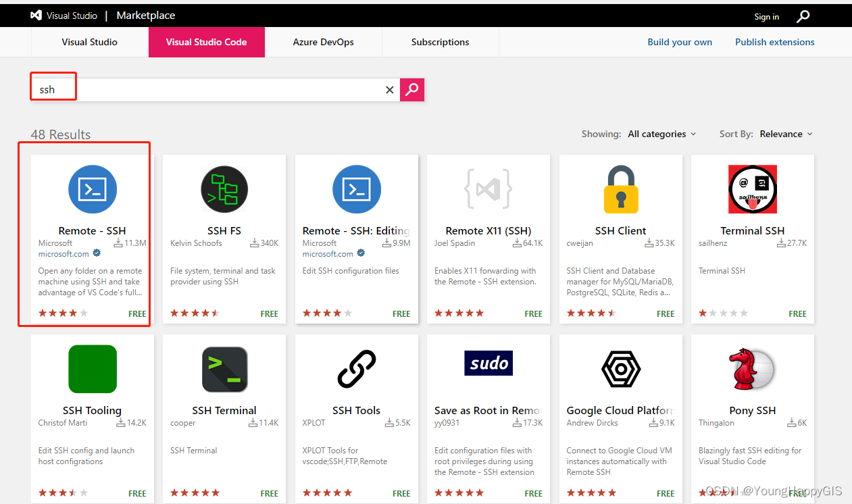Image resolution: width=852 pixels, height=504 pixels.
Task: Open the Terminal SSH extension icon
Action: [753, 189]
